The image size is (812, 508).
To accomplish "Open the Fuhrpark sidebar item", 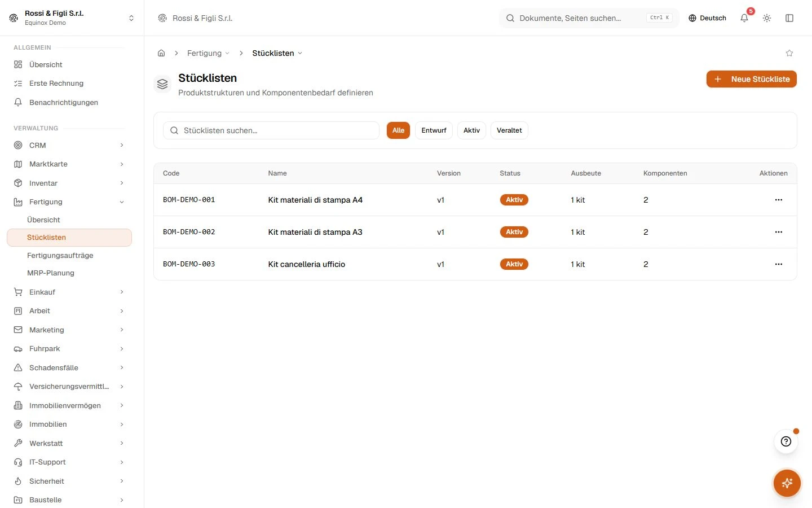I will (69, 349).
